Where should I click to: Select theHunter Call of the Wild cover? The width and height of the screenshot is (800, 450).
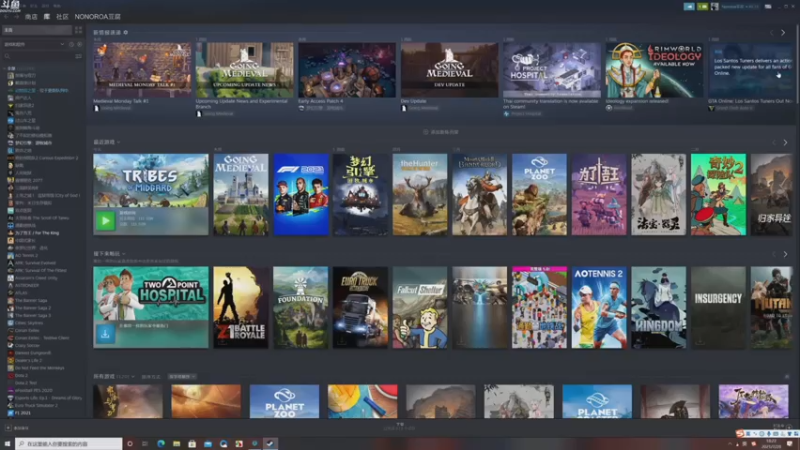click(x=420, y=194)
